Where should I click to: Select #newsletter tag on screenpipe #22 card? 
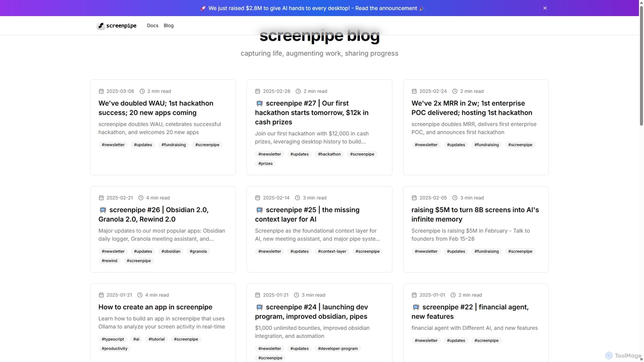426,341
